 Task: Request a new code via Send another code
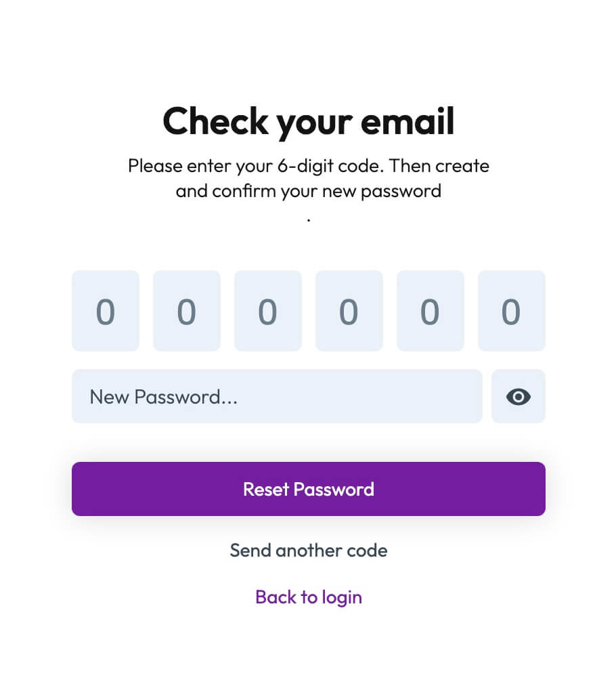[309, 551]
